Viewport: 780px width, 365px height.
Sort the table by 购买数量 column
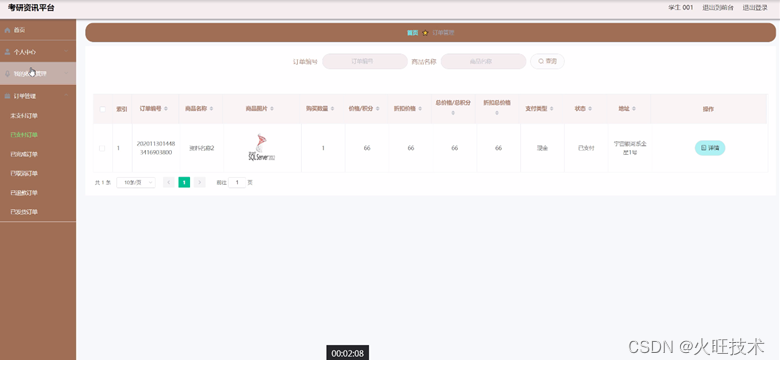click(x=332, y=109)
